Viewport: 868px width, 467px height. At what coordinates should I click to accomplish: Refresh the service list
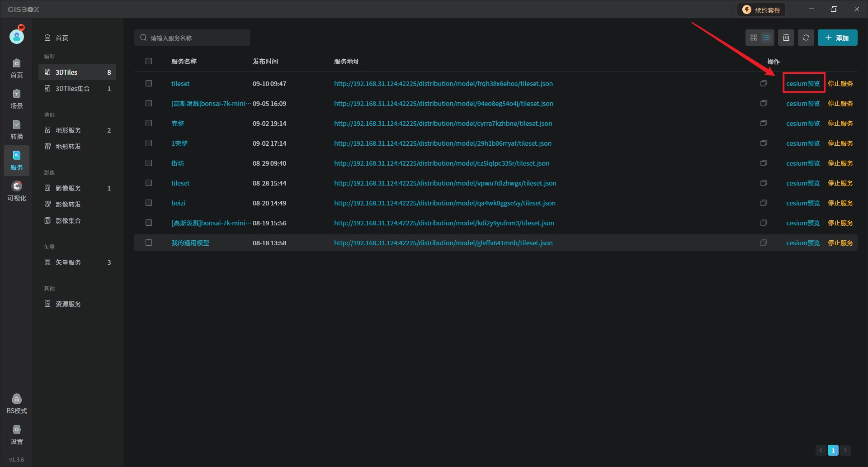pyautogui.click(x=806, y=38)
